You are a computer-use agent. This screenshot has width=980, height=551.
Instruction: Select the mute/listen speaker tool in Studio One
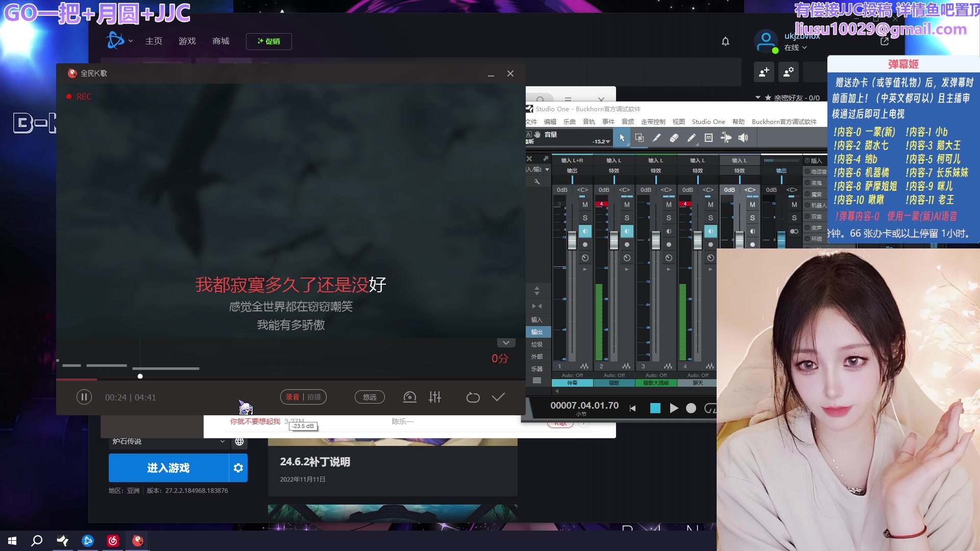743,137
